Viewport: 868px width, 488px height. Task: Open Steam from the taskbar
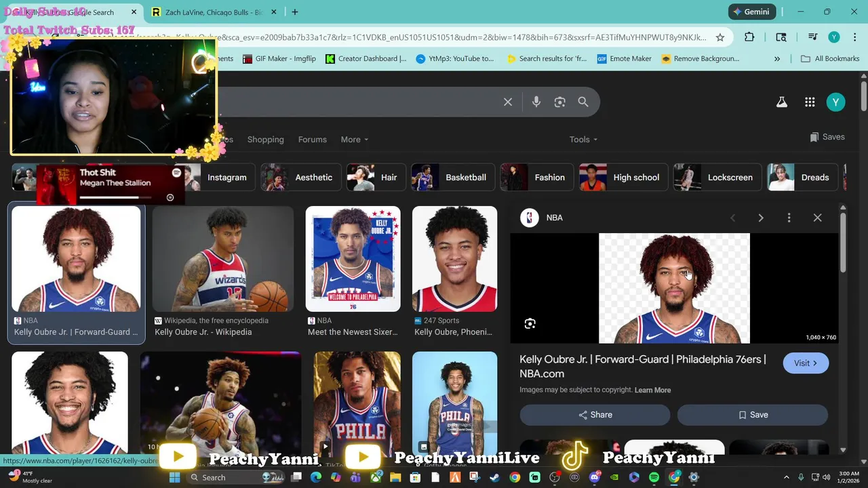[x=495, y=477]
